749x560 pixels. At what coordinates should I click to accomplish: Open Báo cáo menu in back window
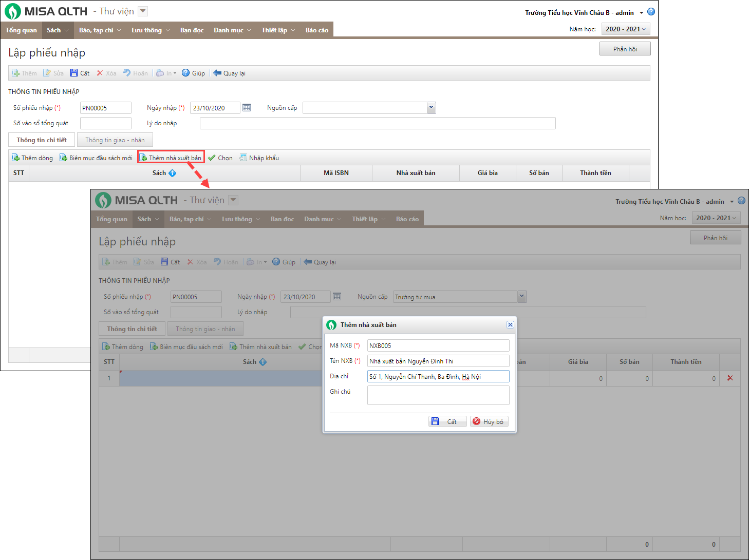[x=317, y=30]
